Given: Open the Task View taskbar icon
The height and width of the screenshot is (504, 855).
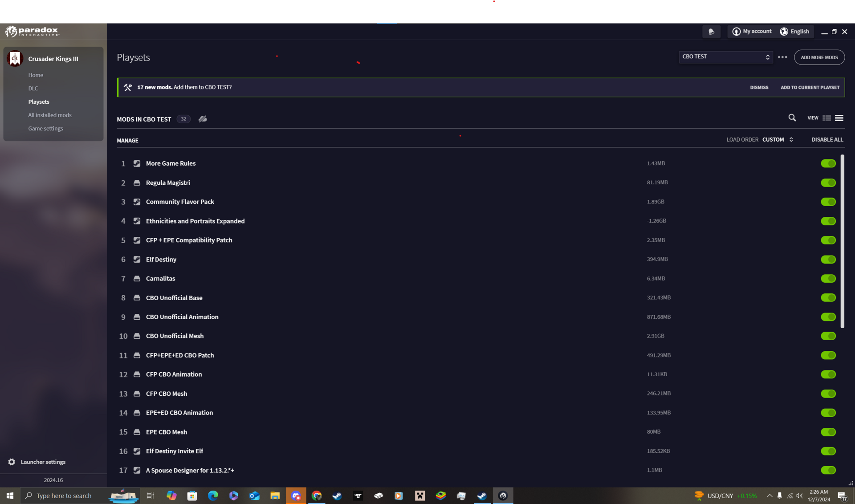Looking at the screenshot, I should click(x=150, y=496).
